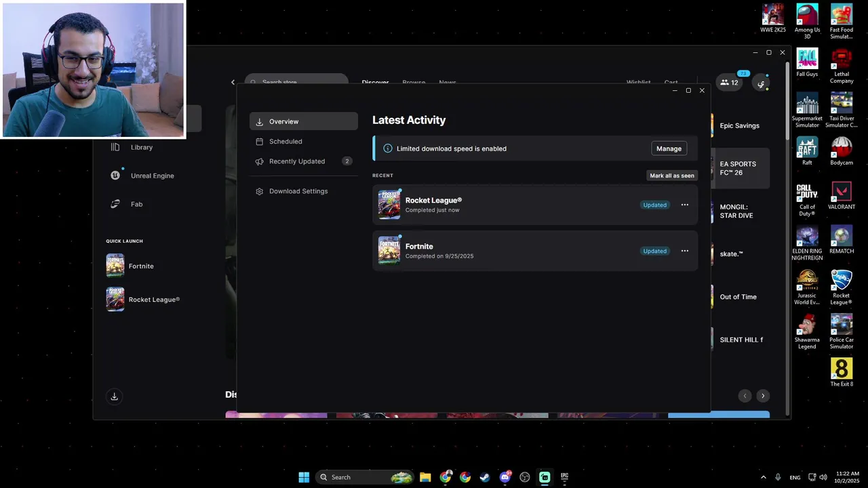868x488 pixels.
Task: Open the Raft desktop shortcut
Action: point(807,151)
